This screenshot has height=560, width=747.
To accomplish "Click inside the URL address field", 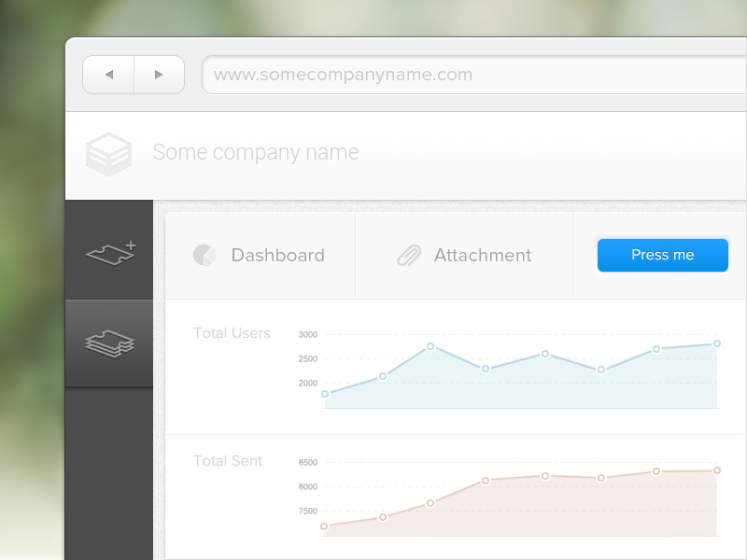I will pyautogui.click(x=420, y=75).
